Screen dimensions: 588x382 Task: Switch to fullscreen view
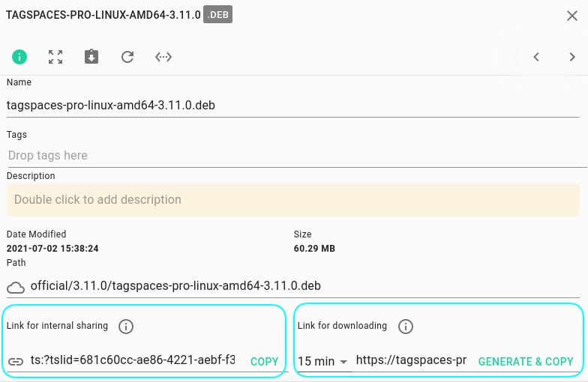point(55,57)
